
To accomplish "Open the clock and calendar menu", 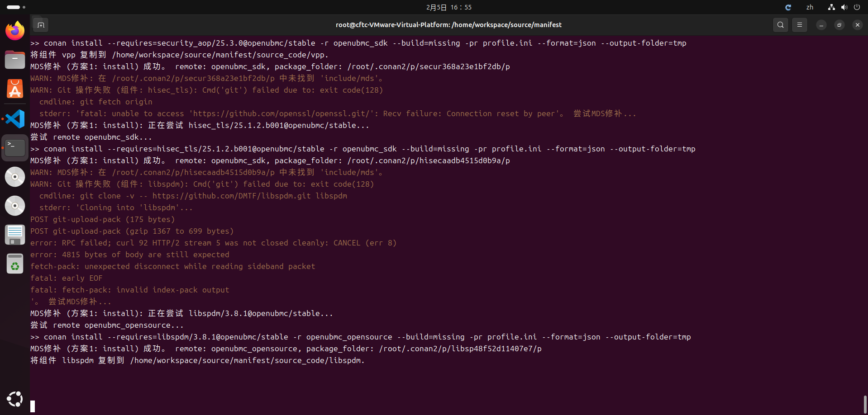I will click(x=448, y=7).
